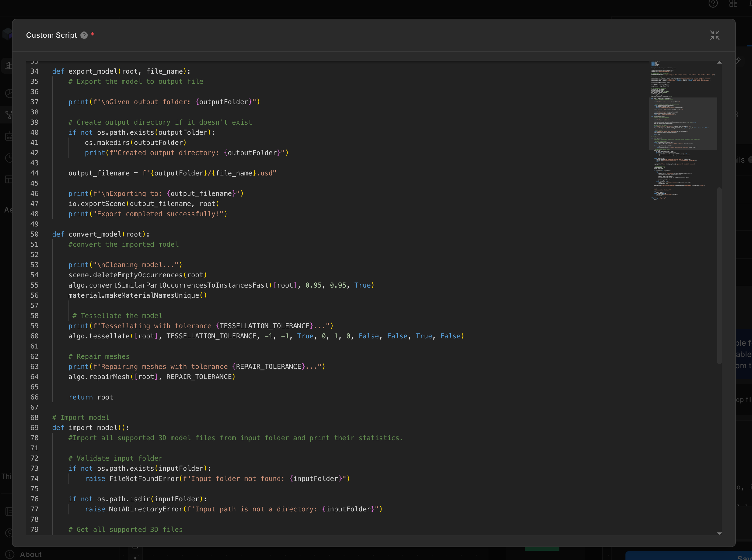Click the help circle icon in the top bar
The width and height of the screenshot is (752, 560).
coord(713,4)
